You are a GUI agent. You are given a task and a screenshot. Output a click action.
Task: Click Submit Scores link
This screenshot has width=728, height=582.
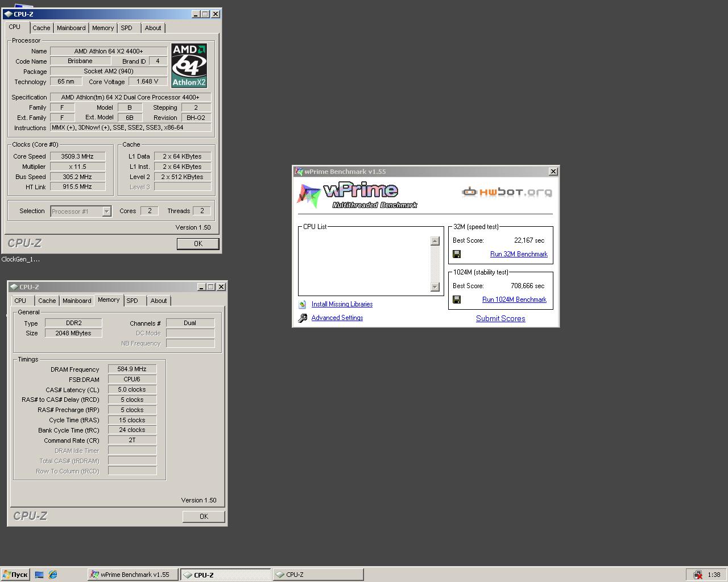click(x=500, y=318)
